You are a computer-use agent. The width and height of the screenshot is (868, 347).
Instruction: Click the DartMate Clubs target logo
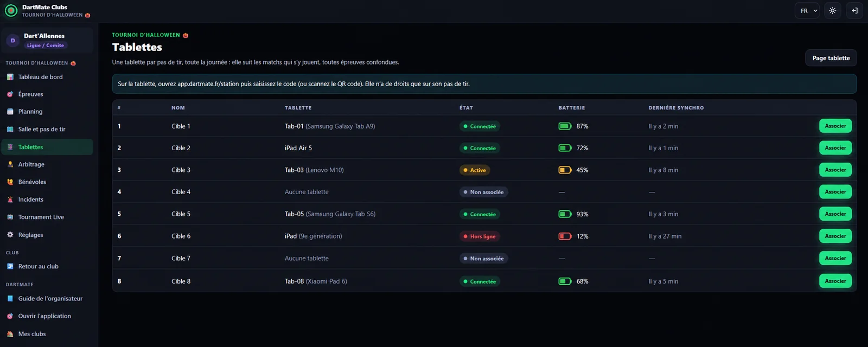[x=11, y=11]
